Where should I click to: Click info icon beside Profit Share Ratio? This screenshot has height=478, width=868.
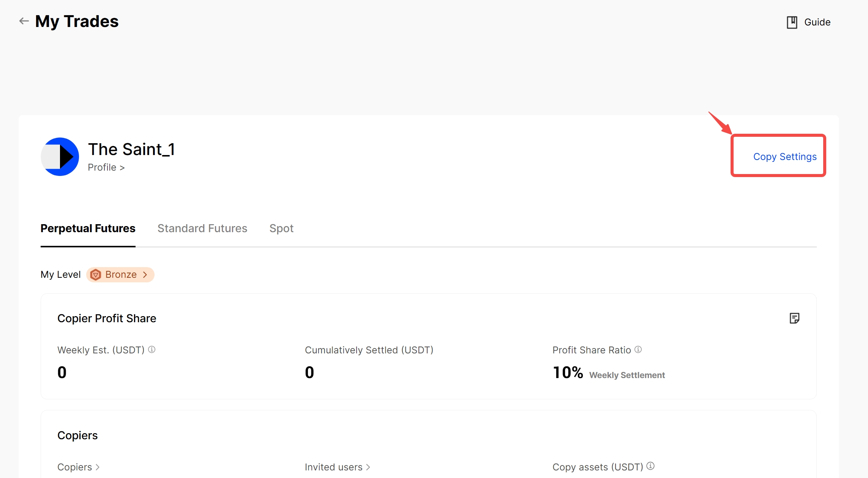(x=638, y=350)
